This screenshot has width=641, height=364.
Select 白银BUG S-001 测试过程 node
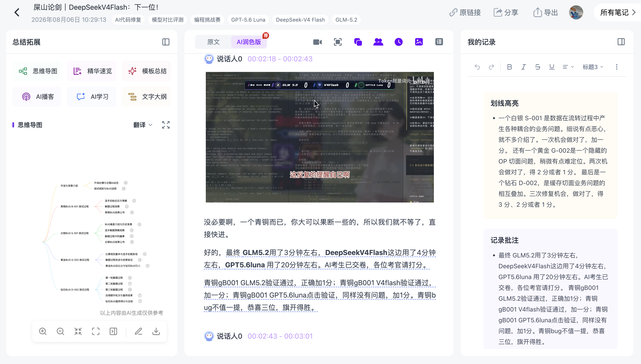click(75, 233)
